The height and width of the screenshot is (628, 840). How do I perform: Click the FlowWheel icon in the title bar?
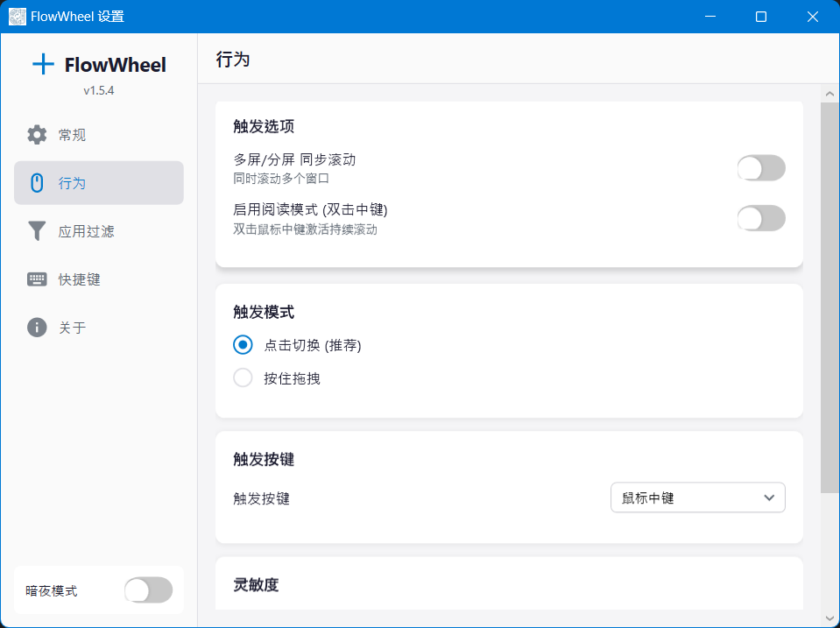click(16, 16)
